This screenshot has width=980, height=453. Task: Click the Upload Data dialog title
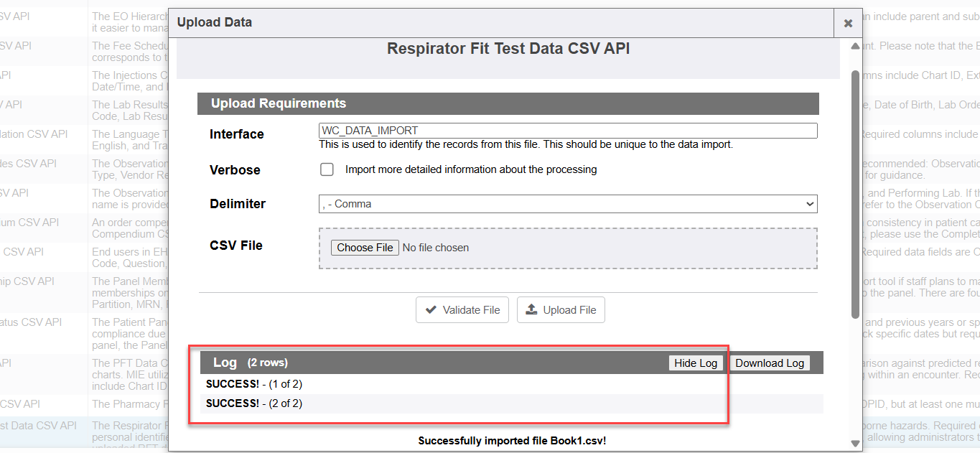[x=215, y=22]
